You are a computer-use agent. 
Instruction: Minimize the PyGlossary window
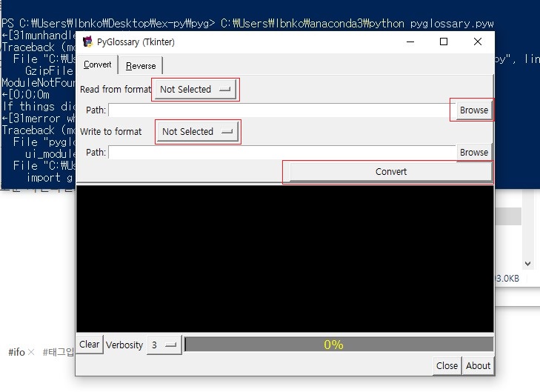(x=410, y=41)
